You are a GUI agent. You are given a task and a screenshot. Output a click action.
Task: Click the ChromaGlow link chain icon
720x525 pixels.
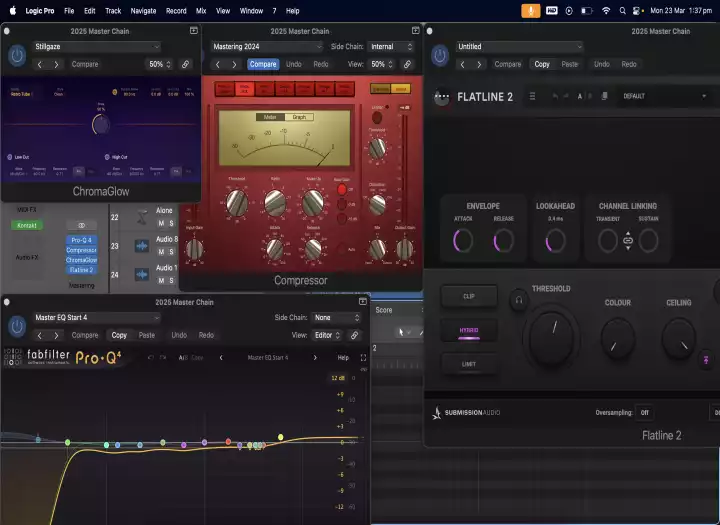point(186,64)
